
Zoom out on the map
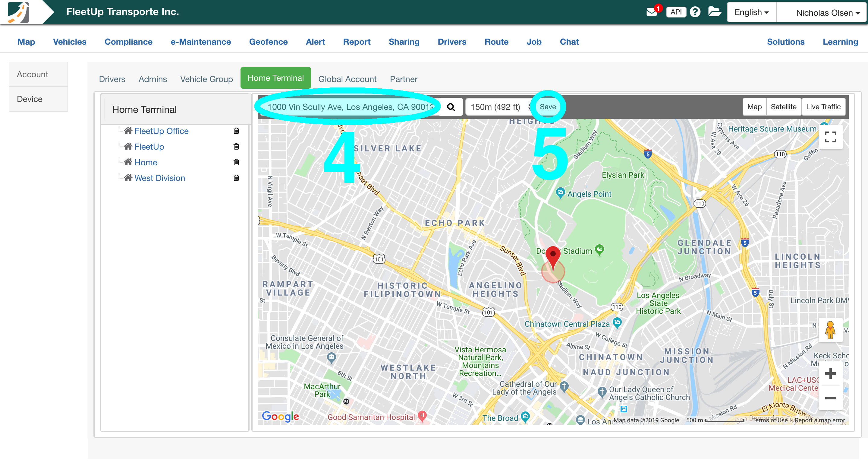[x=830, y=398]
